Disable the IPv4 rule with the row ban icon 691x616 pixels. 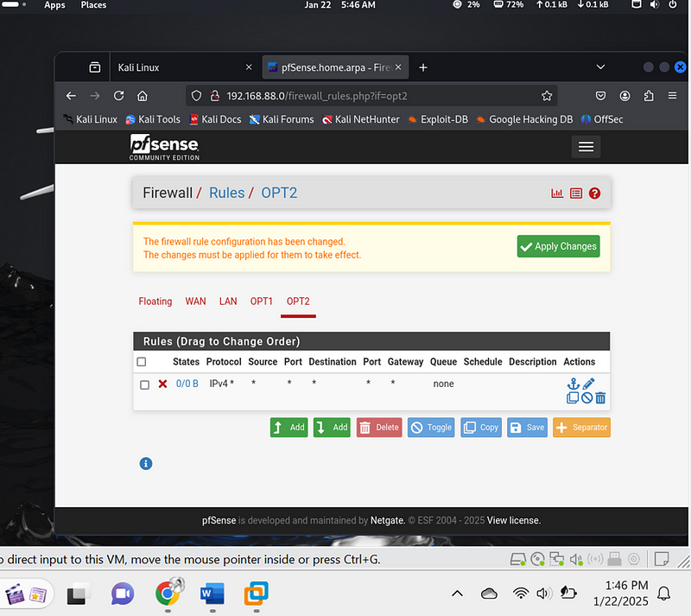click(x=586, y=398)
